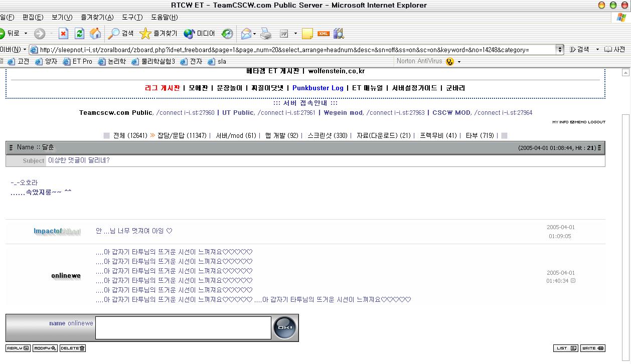Click the WRITE button
The height and width of the screenshot is (364, 631).
tap(592, 348)
